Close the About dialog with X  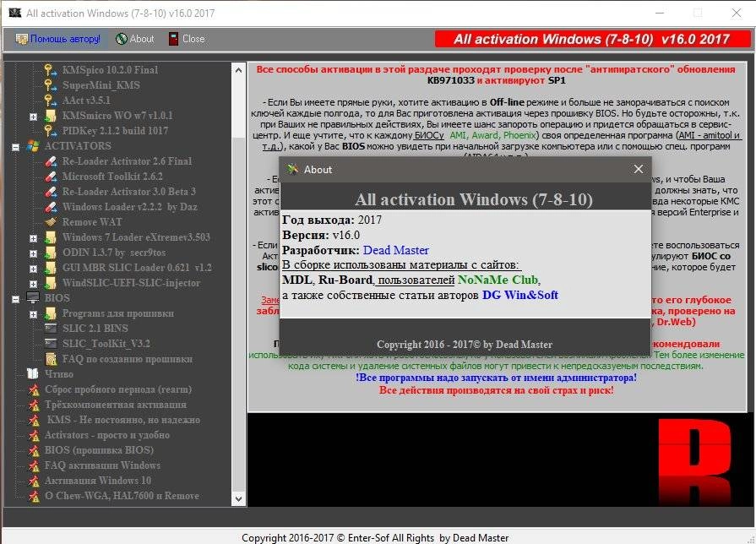pyautogui.click(x=639, y=169)
